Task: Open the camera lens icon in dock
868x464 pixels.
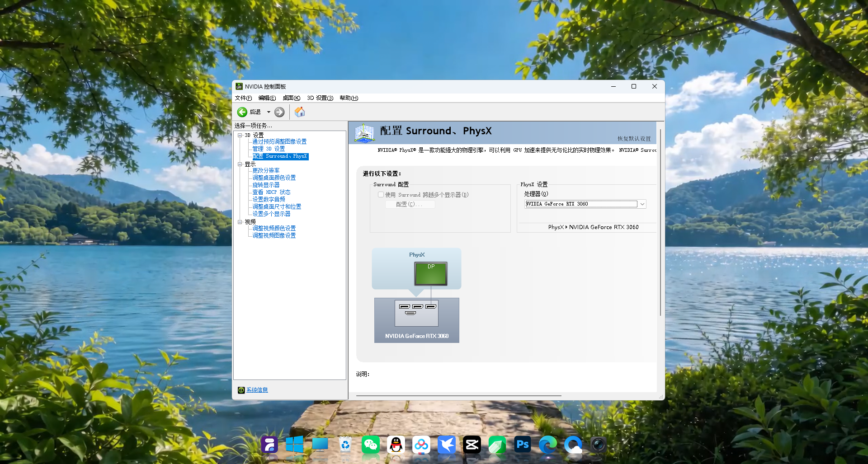Action: click(599, 445)
